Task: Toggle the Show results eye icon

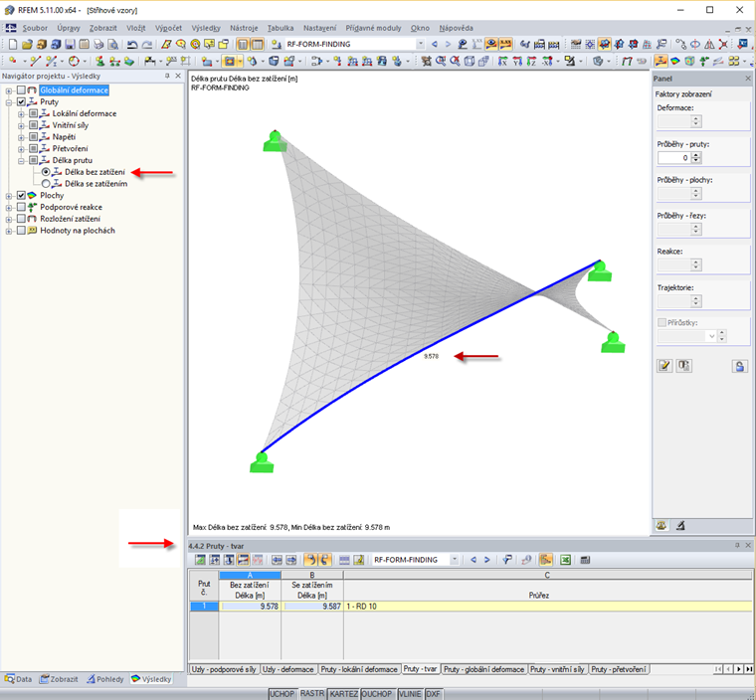Action: tap(490, 45)
